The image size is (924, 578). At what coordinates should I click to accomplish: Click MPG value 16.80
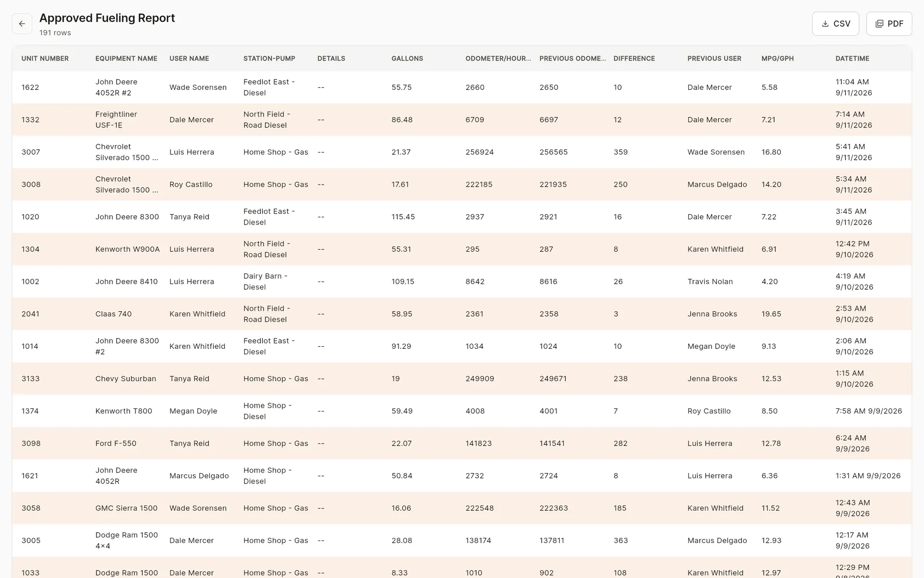[771, 152]
